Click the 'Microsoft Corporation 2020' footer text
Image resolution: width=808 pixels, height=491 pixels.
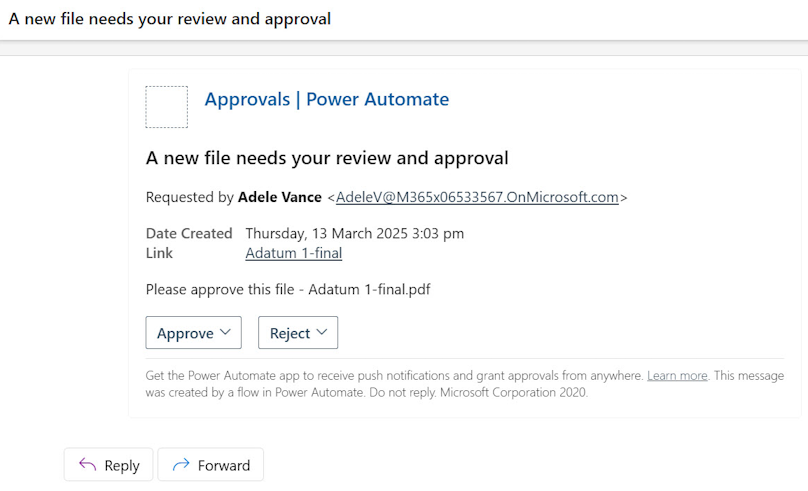[513, 393]
